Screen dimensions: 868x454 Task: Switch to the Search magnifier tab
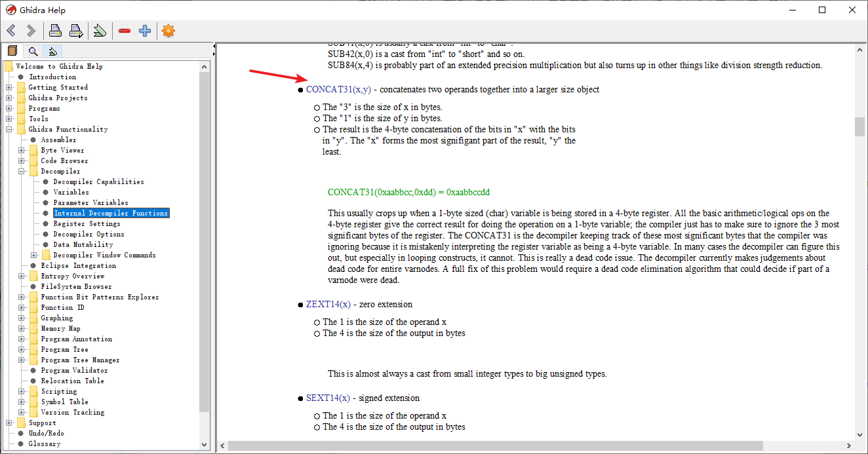(33, 51)
